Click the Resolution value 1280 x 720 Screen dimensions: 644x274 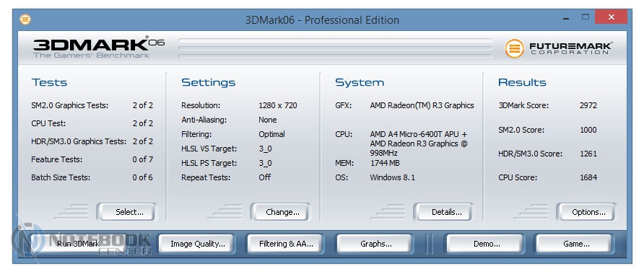[x=278, y=105]
